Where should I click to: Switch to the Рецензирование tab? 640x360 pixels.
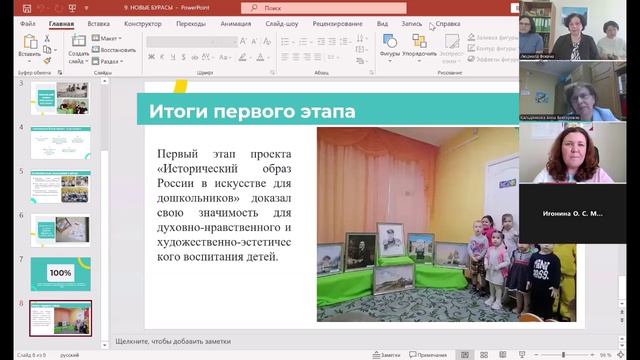[x=338, y=24]
